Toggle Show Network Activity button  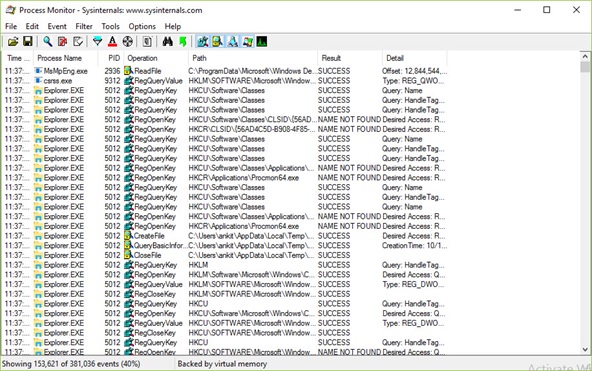click(x=233, y=42)
